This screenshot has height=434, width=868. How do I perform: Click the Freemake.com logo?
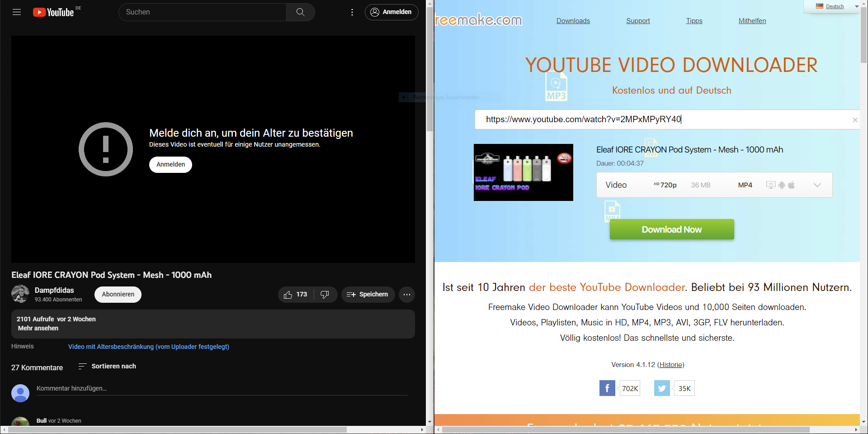[478, 20]
